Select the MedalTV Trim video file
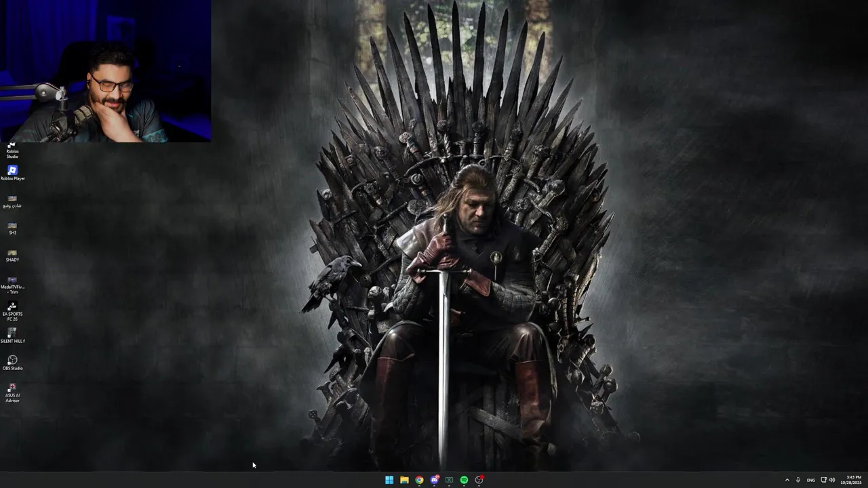 click(12, 285)
